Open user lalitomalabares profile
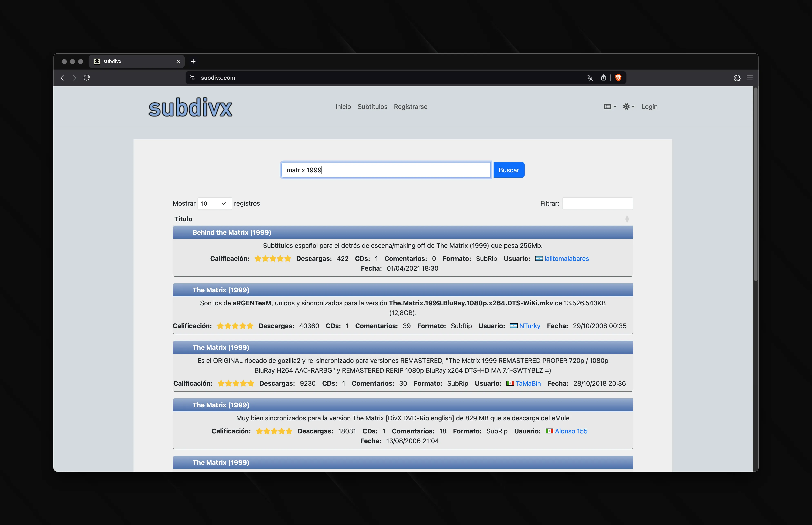This screenshot has width=812, height=525. pos(566,259)
